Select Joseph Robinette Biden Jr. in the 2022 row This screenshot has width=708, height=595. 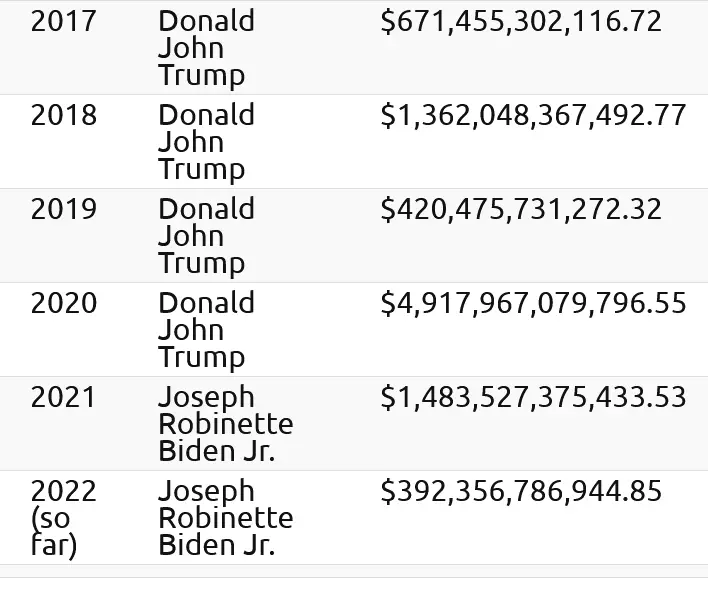[225, 518]
